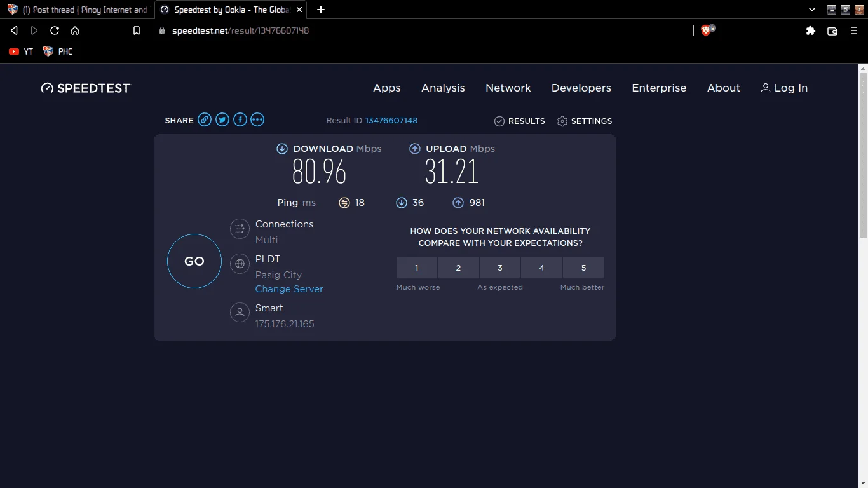This screenshot has height=488, width=868.
Task: Click the Multi connections value
Action: 266,240
